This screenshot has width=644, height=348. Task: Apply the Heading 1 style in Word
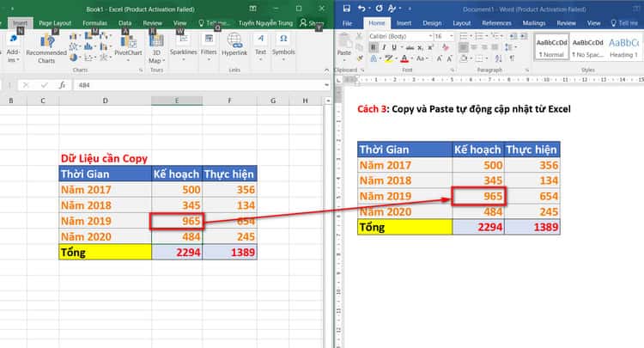(x=624, y=47)
